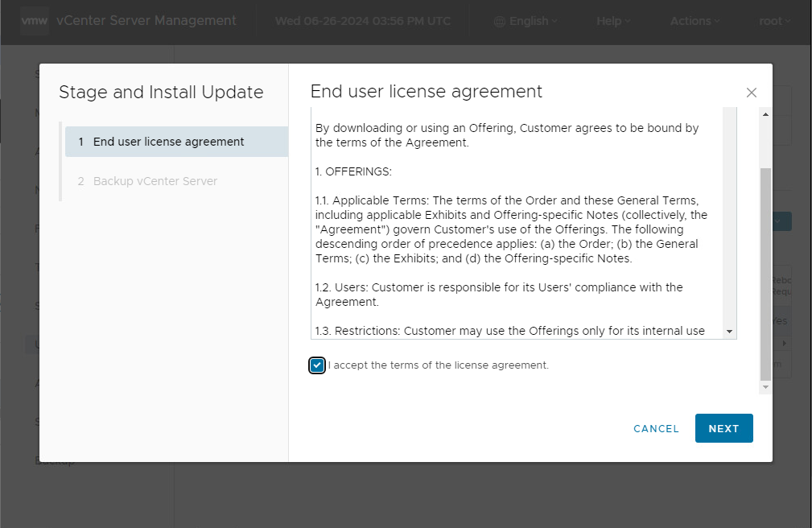The width and height of the screenshot is (812, 528).
Task: Click the dialog scrollbar up arrow
Action: tap(765, 114)
